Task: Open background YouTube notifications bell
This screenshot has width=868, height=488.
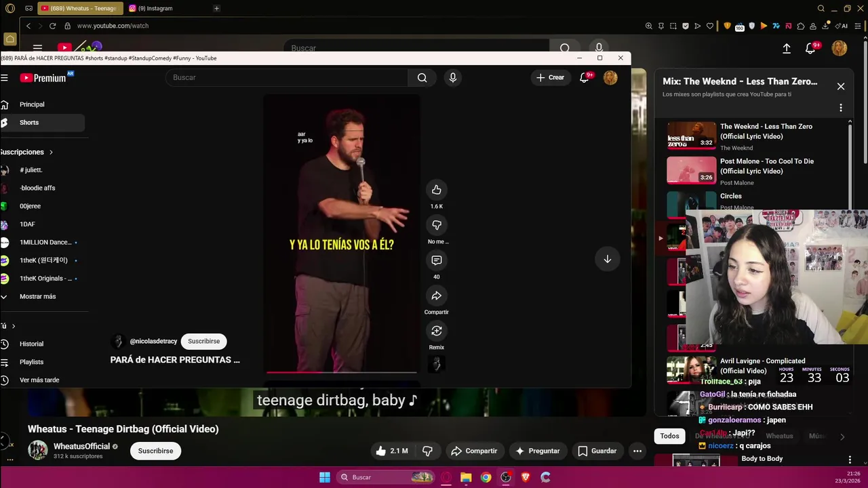Action: (810, 48)
